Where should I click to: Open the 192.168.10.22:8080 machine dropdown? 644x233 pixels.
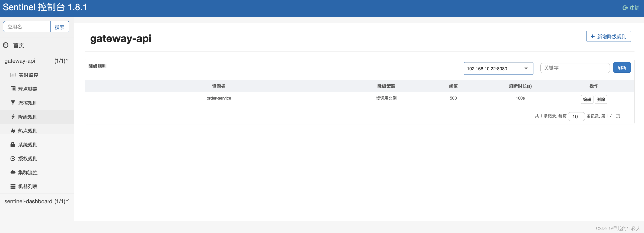[498, 68]
